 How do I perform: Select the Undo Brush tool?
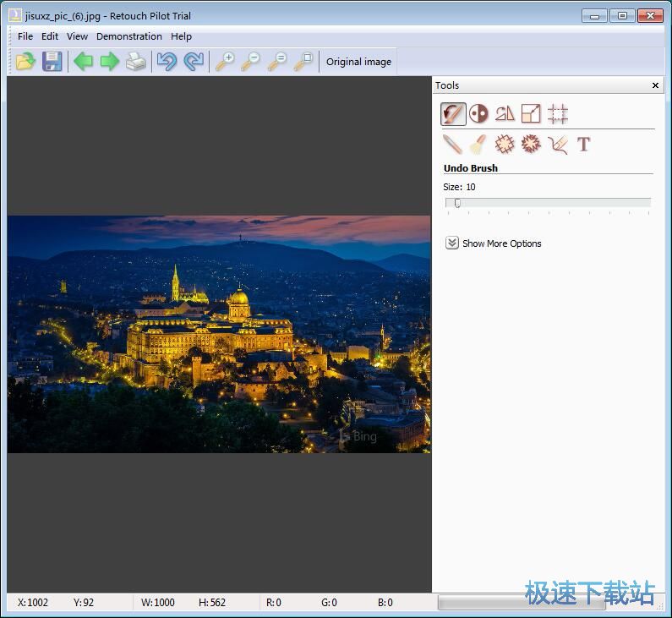(x=453, y=113)
